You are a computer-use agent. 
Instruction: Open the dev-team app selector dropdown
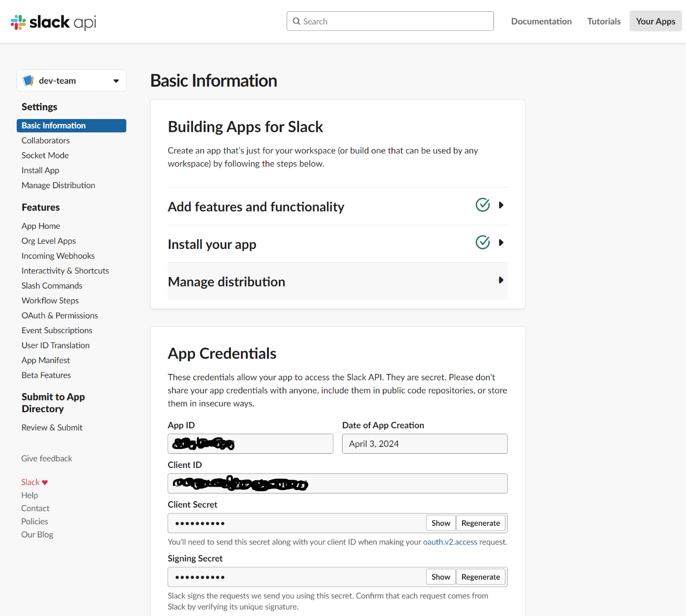click(72, 80)
